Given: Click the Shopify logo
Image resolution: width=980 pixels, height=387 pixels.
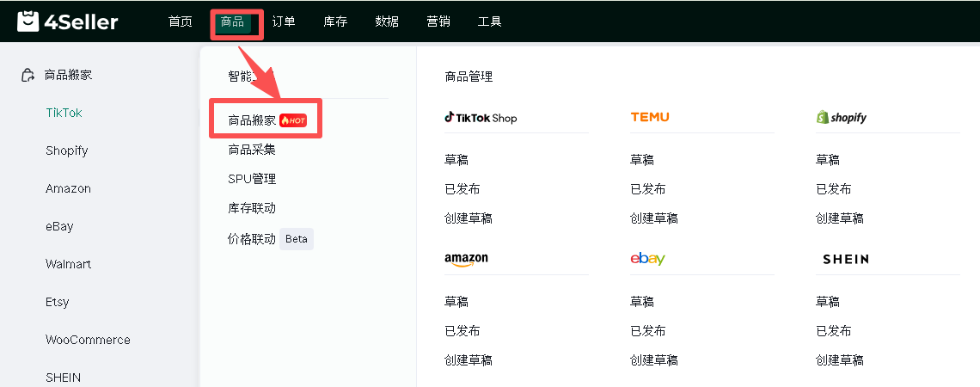Looking at the screenshot, I should click(x=842, y=118).
